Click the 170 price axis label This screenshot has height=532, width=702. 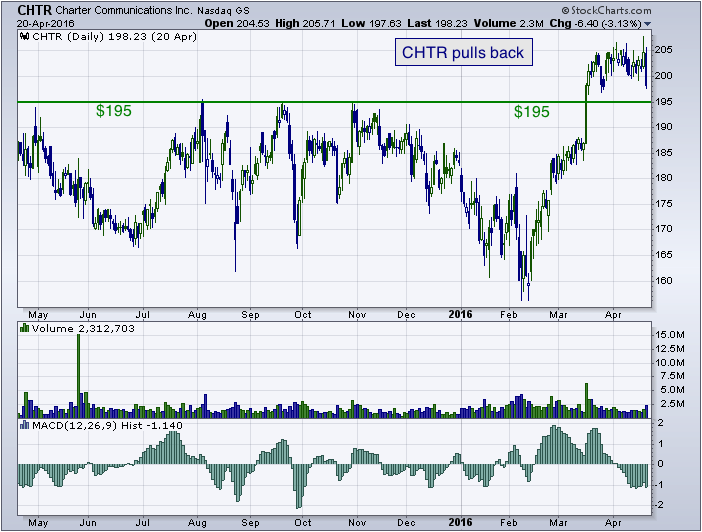pos(663,229)
